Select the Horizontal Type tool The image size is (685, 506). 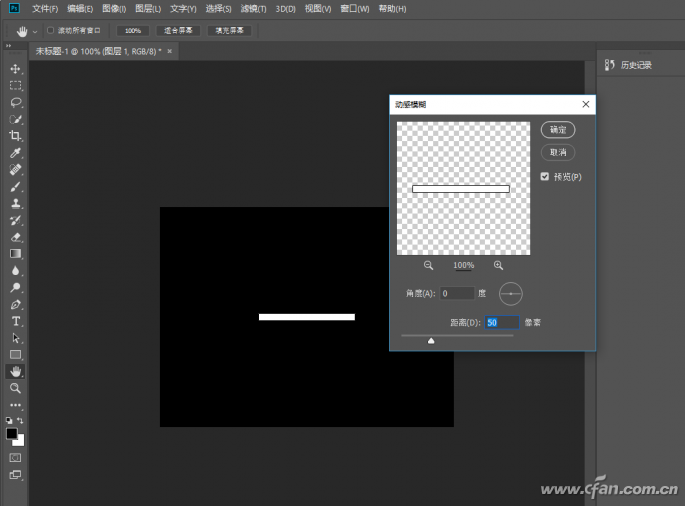15,321
